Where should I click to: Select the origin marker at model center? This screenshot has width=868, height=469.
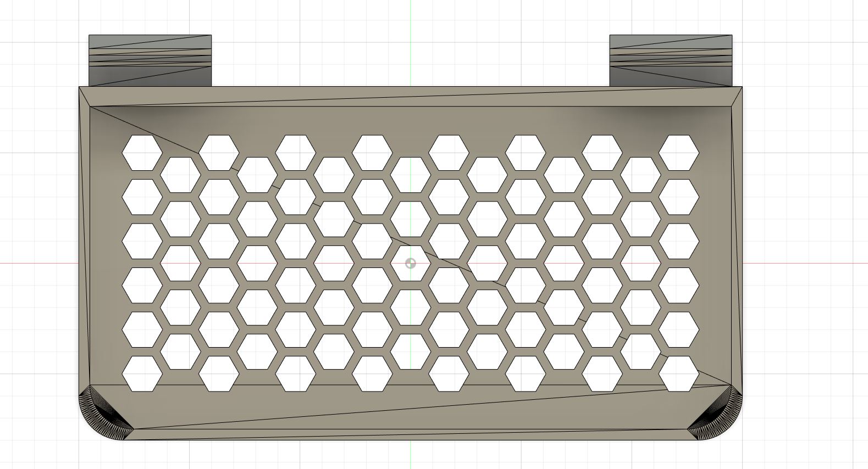point(411,263)
